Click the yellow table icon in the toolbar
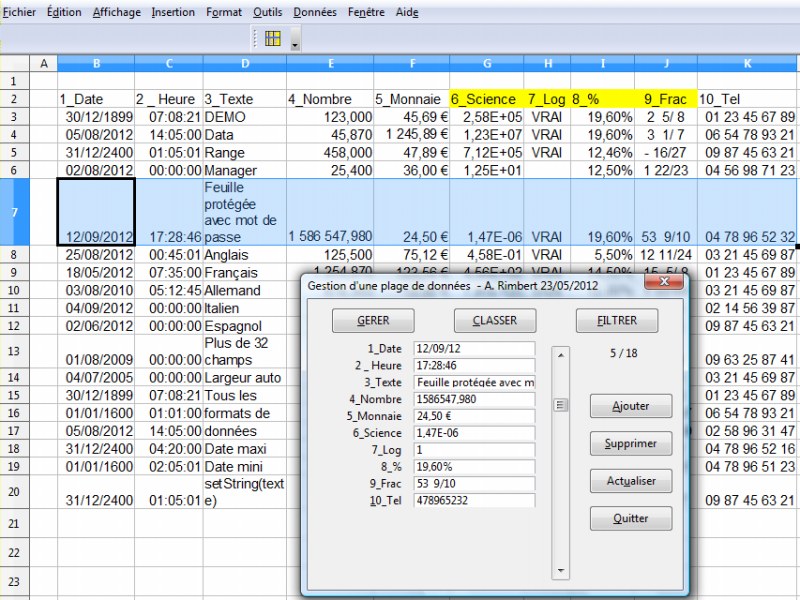The height and width of the screenshot is (600, 800). (x=273, y=39)
